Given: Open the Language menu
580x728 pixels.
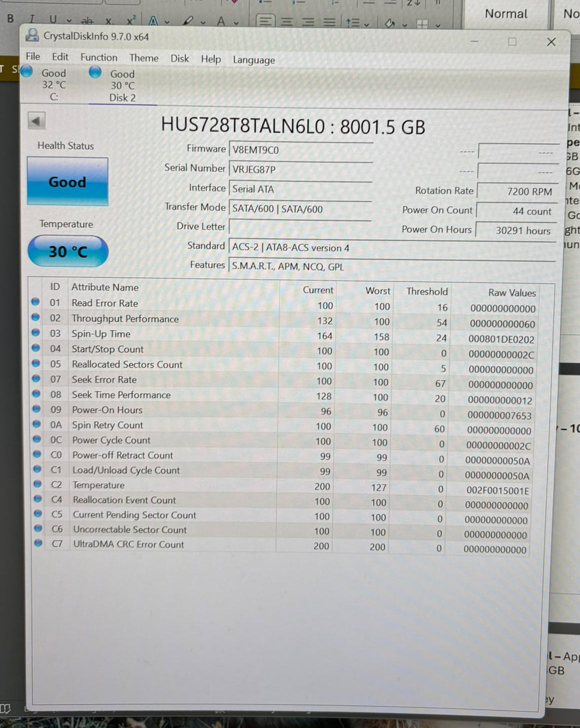Looking at the screenshot, I should point(253,60).
